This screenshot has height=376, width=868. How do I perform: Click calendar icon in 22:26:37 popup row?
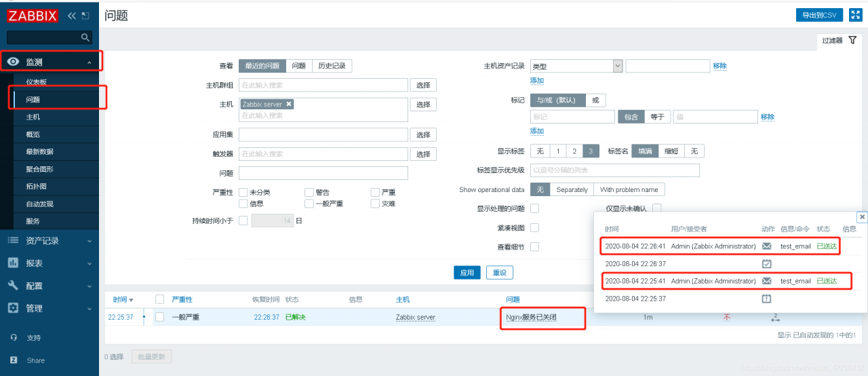pos(767,263)
